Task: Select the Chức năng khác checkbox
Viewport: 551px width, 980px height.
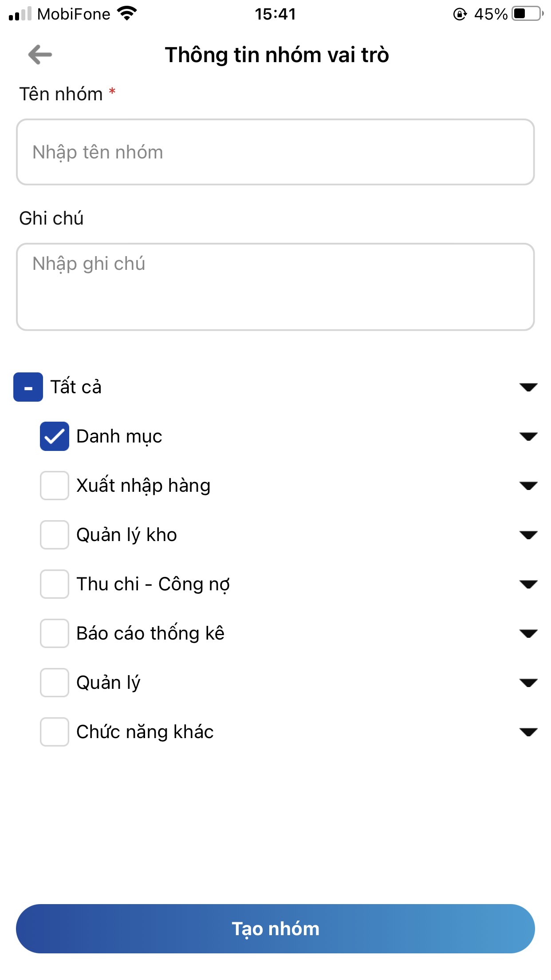Action: tap(55, 732)
